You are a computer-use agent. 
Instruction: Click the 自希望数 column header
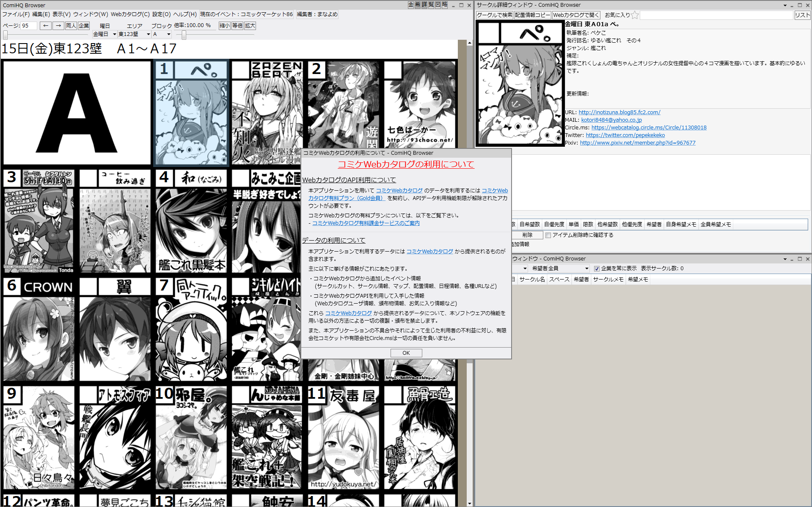(529, 225)
